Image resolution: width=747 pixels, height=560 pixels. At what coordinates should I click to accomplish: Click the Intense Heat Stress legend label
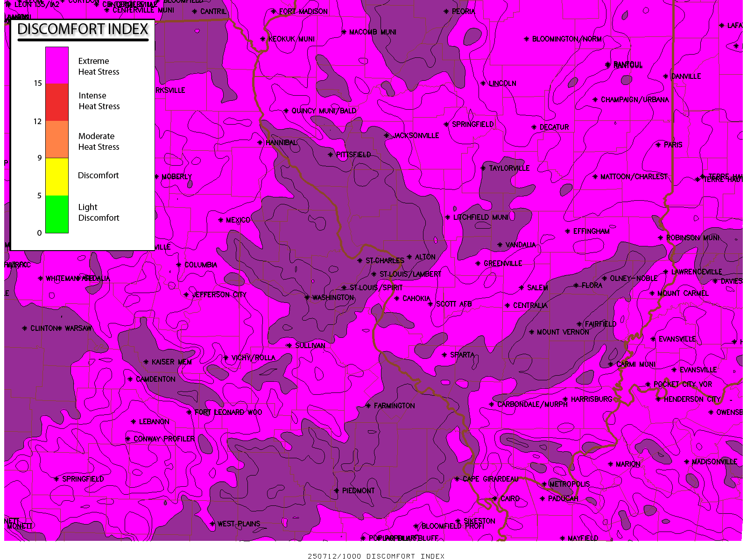(x=99, y=101)
